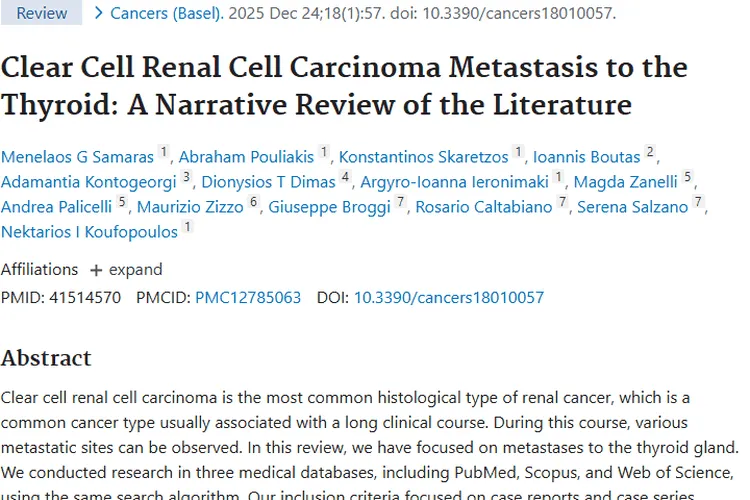Image resolution: width=750 pixels, height=500 pixels.
Task: Open DOI link 10.3390/cancers18010057
Action: [x=449, y=297]
